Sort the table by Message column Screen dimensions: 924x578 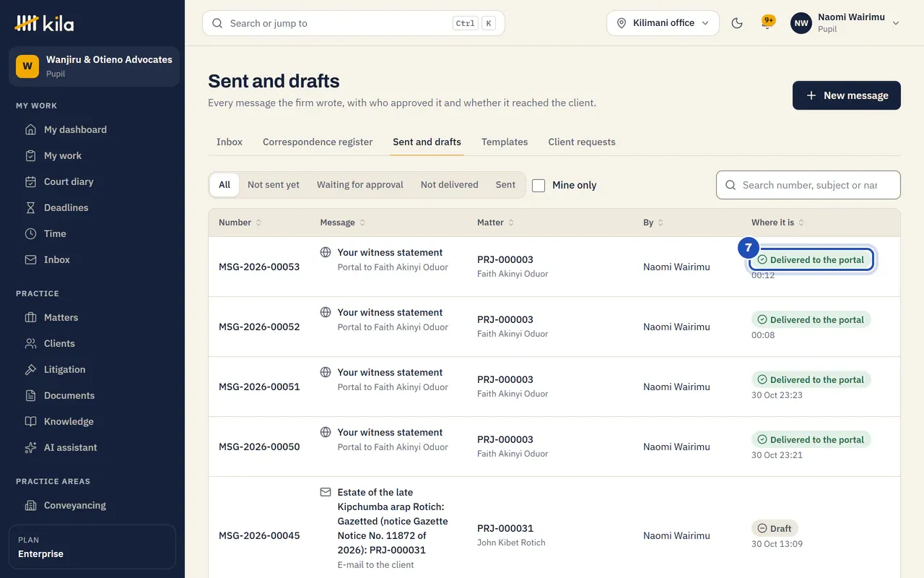point(343,223)
